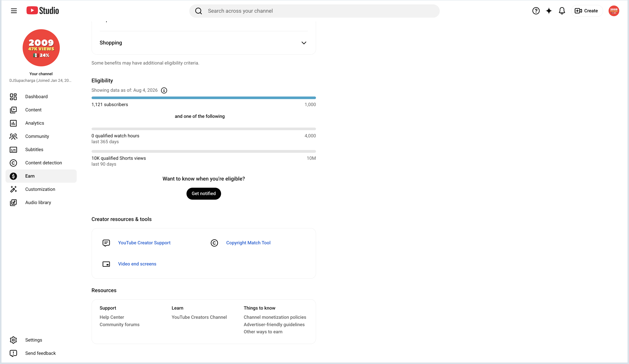Open YouTube Creator Support link
The image size is (629, 364).
pyautogui.click(x=144, y=243)
